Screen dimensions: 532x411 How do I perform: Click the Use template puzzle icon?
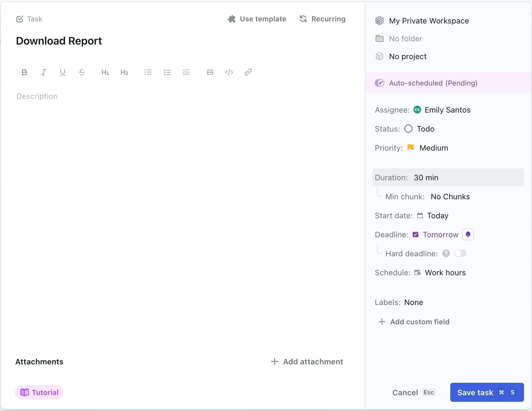point(232,19)
